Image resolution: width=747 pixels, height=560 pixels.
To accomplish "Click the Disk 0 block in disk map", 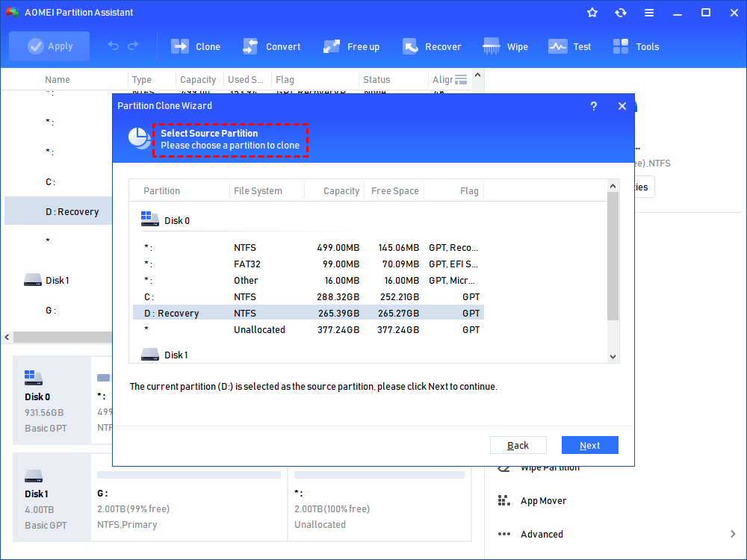I will point(52,400).
